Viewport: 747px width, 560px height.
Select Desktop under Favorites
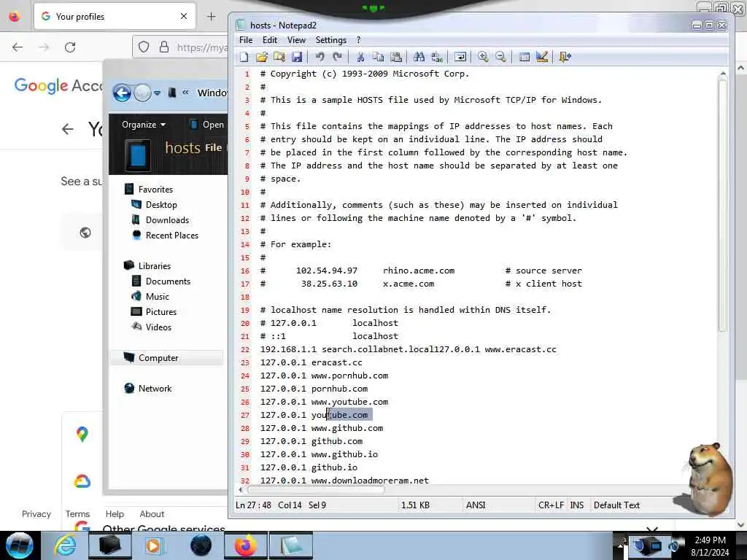(x=155, y=205)
